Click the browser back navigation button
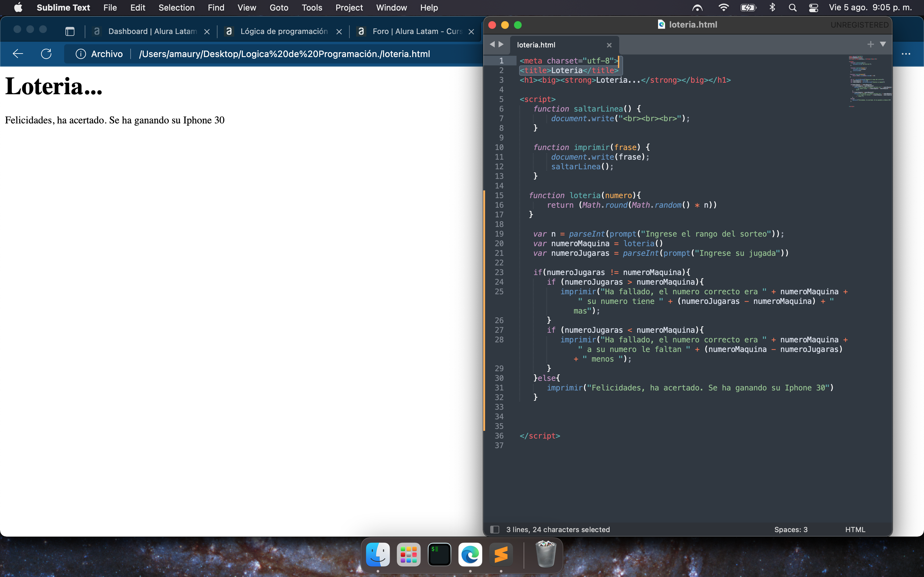This screenshot has width=924, height=577. click(18, 53)
